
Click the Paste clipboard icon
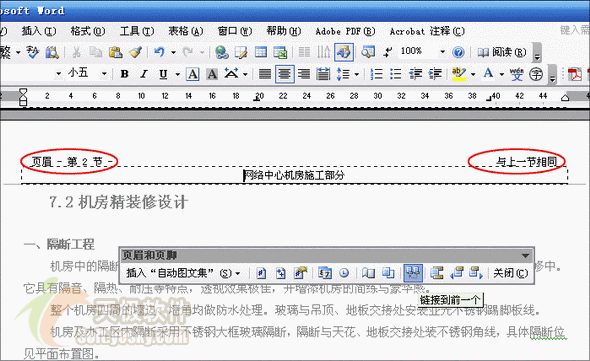[116, 52]
